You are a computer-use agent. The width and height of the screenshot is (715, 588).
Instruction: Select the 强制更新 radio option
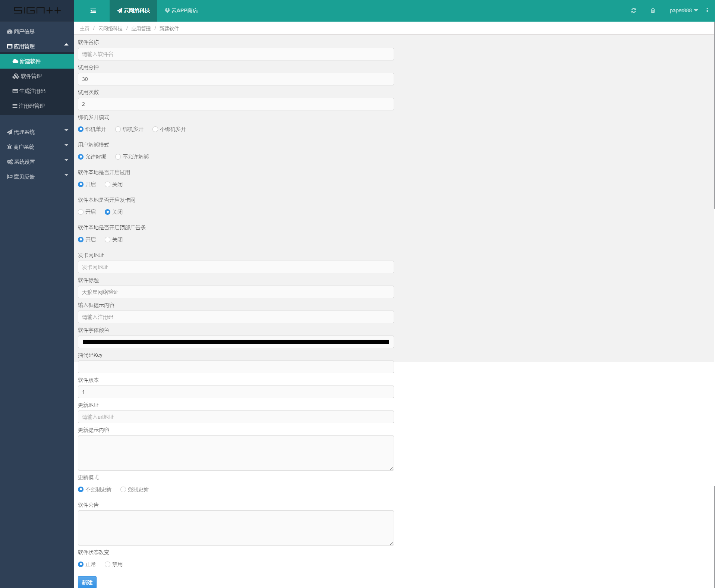coord(123,490)
